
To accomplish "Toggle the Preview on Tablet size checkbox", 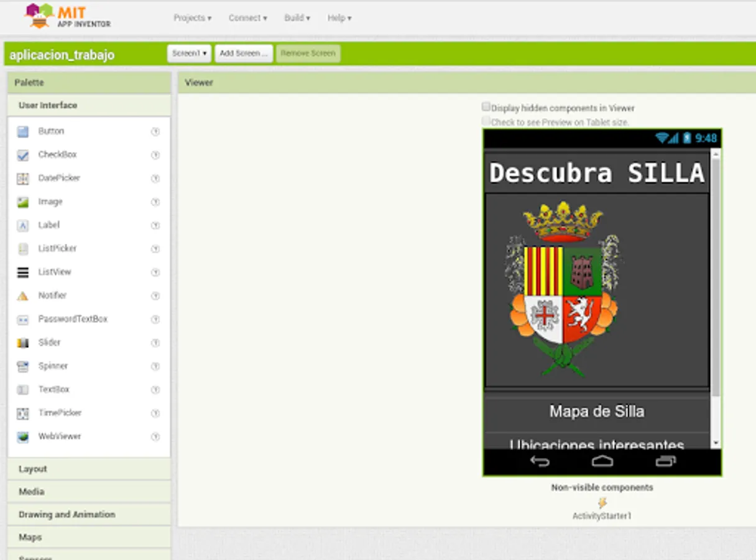I will [x=486, y=121].
